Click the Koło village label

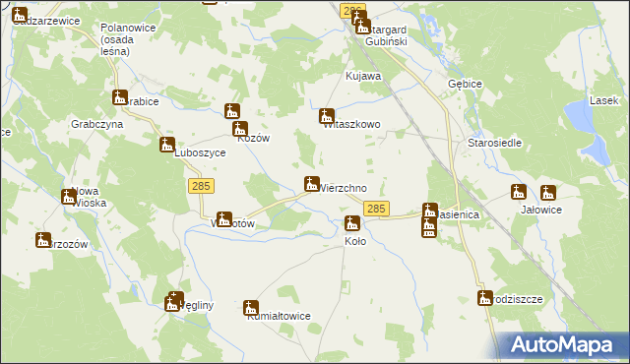(355, 241)
